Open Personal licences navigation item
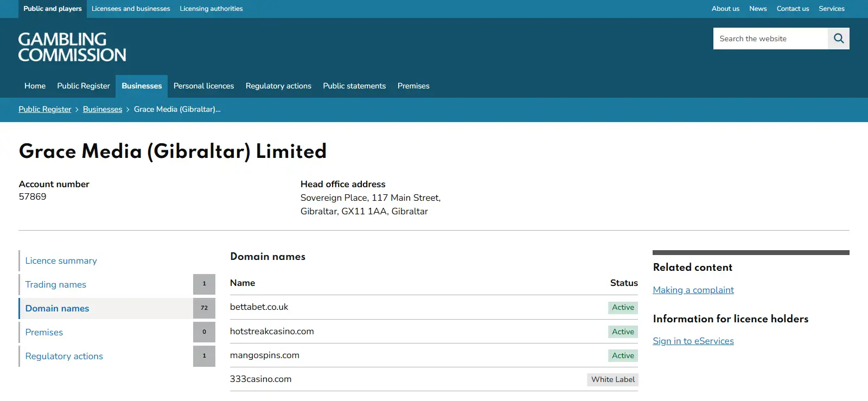 tap(203, 86)
